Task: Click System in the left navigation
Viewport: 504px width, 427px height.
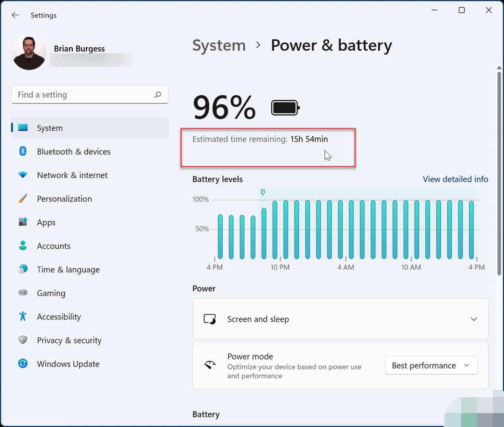Action: pyautogui.click(x=50, y=128)
